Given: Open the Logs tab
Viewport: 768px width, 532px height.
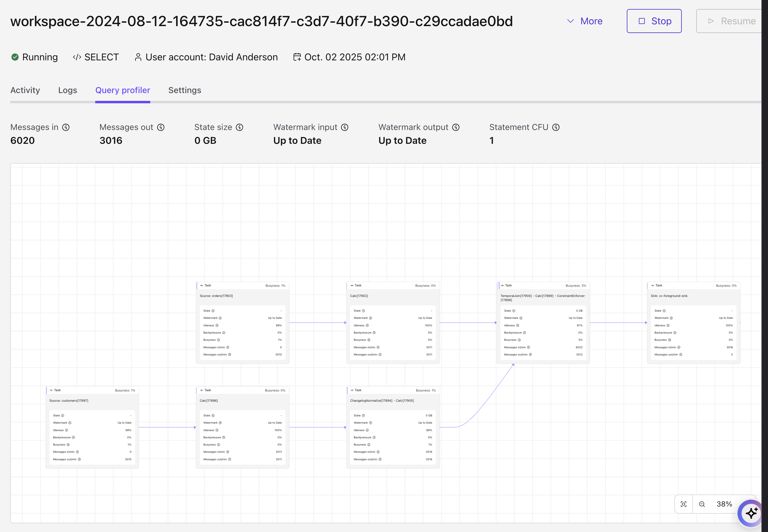Looking at the screenshot, I should click(x=67, y=90).
